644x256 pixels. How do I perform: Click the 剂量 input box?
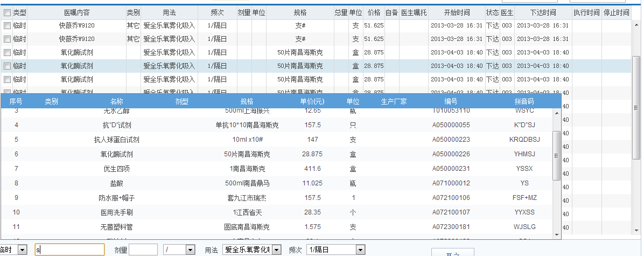(x=143, y=250)
